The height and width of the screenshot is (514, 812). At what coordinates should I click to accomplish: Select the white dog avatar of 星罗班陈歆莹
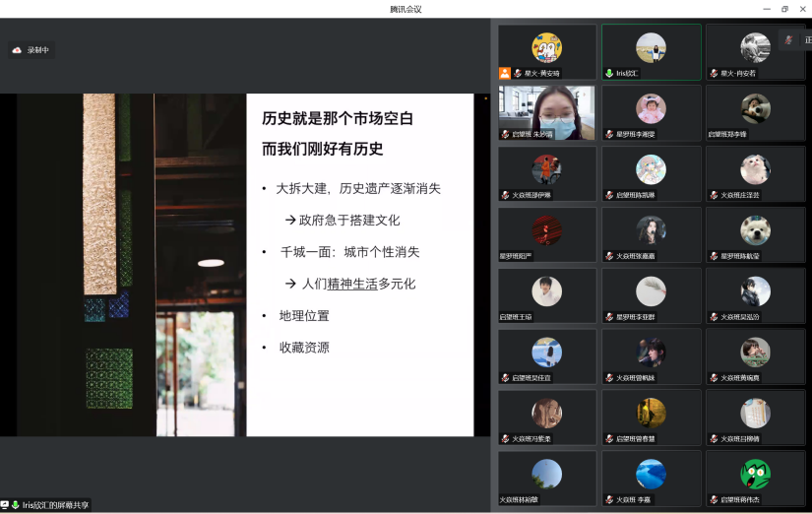(x=755, y=230)
